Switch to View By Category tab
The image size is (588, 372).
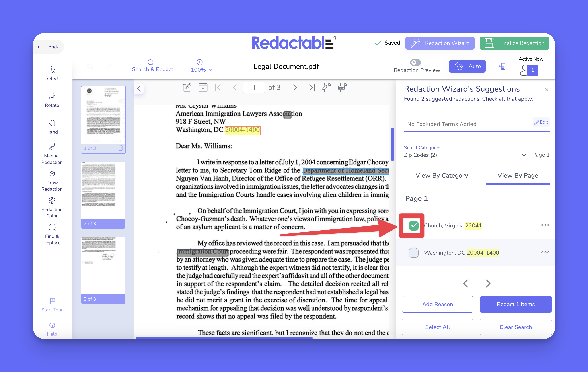(x=442, y=176)
